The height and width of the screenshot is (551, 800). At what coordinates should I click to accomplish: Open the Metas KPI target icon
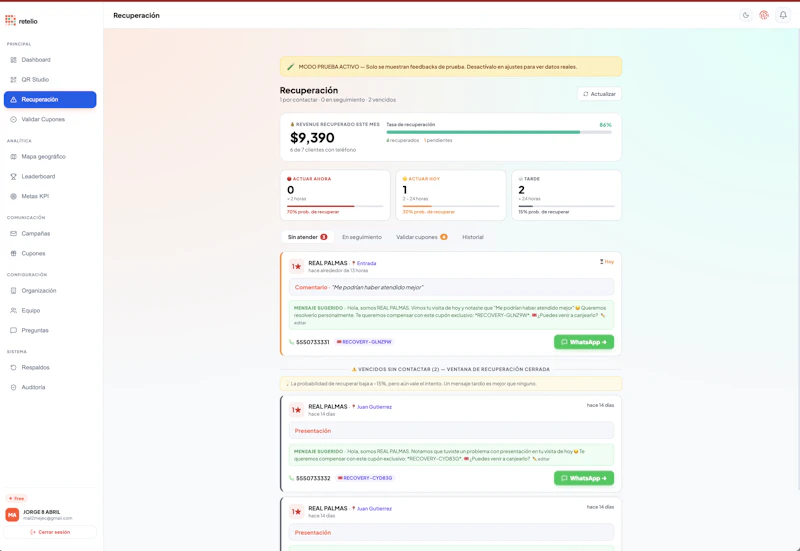[x=13, y=196]
